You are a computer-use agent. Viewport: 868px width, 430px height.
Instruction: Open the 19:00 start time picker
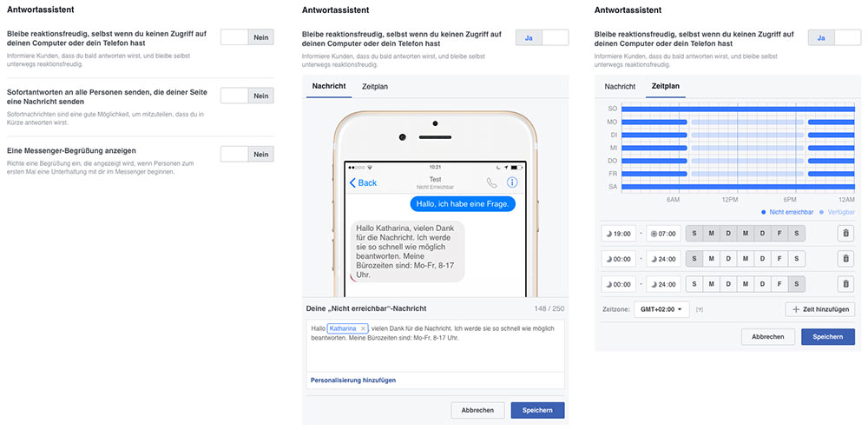[618, 234]
